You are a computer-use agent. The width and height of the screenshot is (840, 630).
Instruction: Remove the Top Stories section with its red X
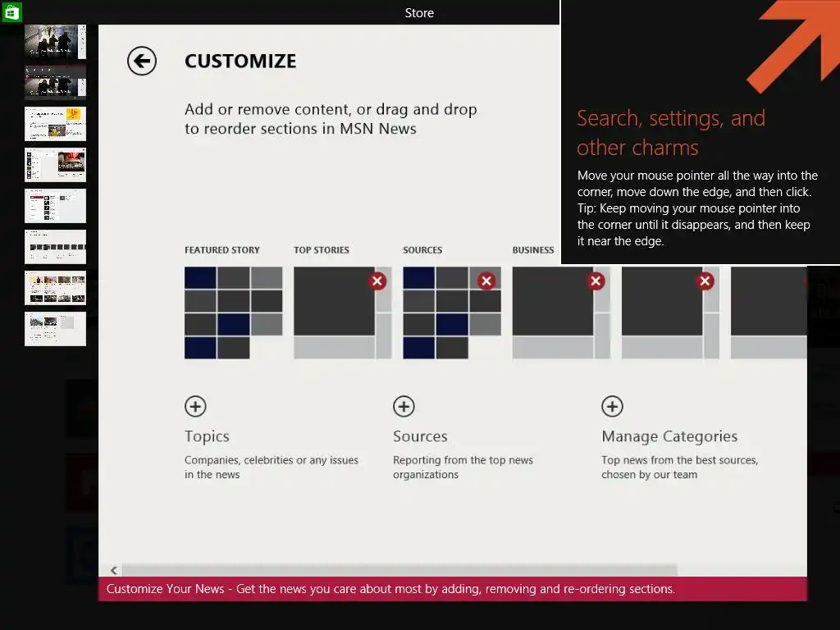point(377,281)
